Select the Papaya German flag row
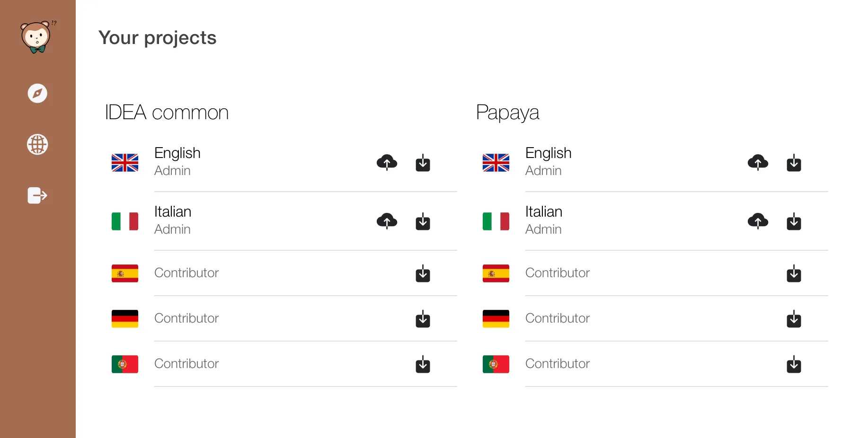868x438 pixels. tap(496, 319)
